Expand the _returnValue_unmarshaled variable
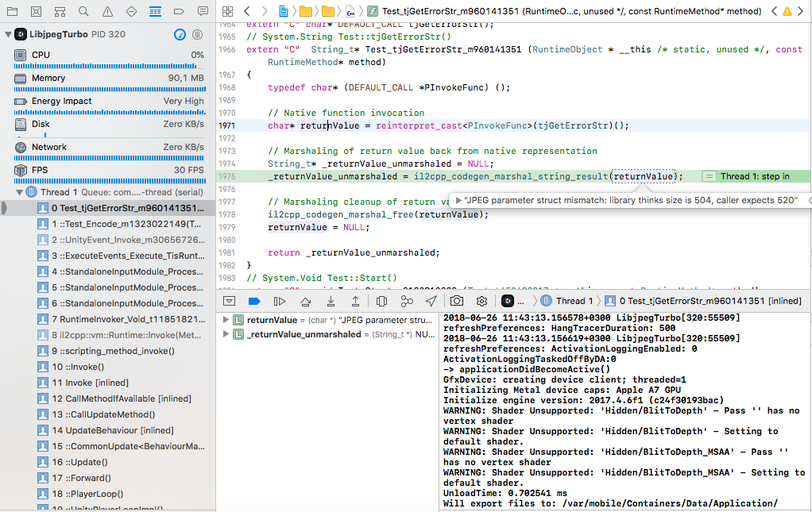Image resolution: width=812 pixels, height=512 pixels. (225, 336)
